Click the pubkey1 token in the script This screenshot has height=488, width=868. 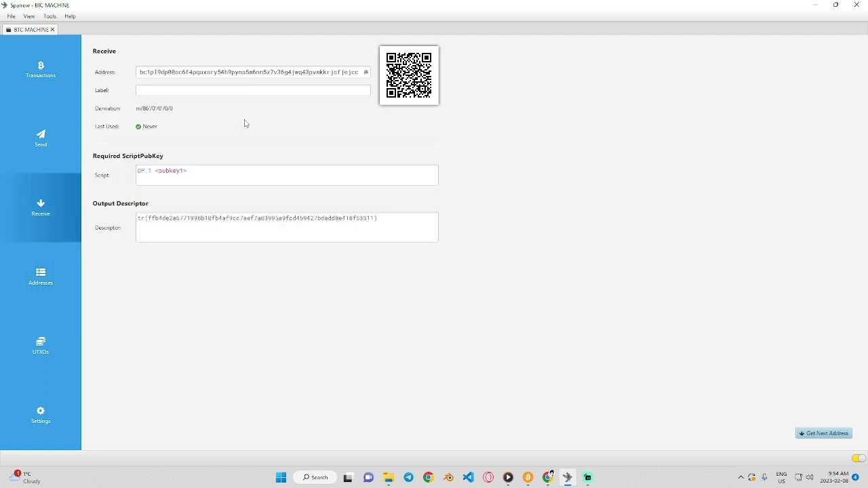tap(171, 171)
